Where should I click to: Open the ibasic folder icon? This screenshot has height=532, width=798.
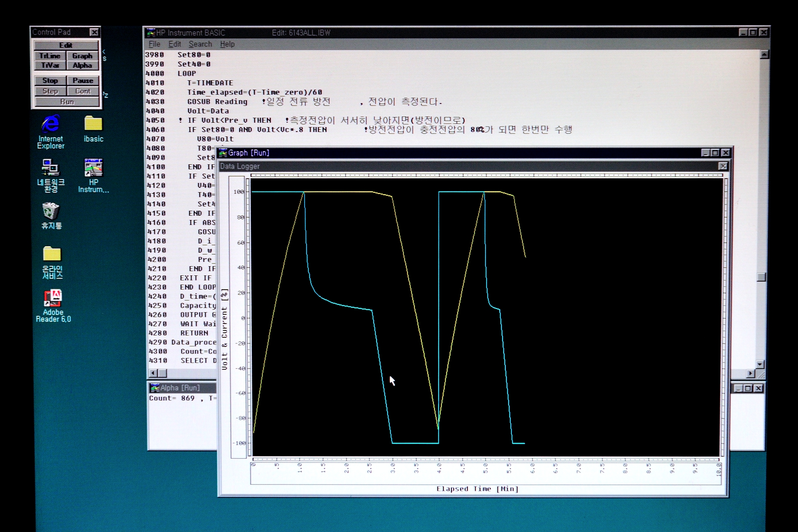93,124
